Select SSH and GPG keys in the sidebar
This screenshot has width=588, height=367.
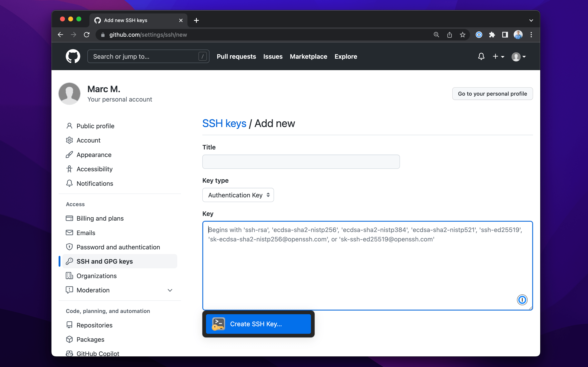105,261
